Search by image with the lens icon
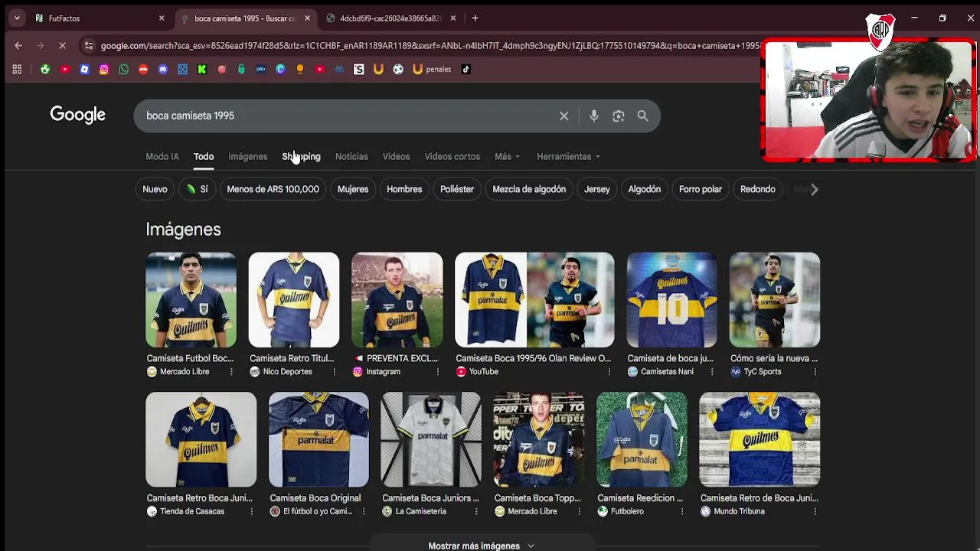Image resolution: width=980 pixels, height=551 pixels. (619, 116)
